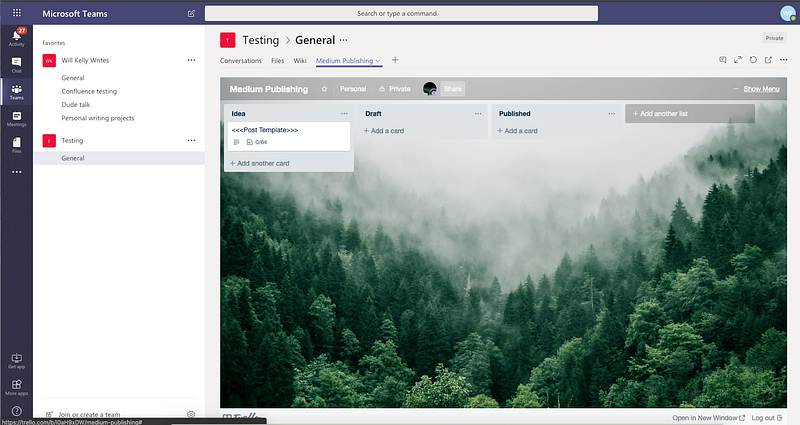
Task: Click the Idea list title
Action: tap(238, 114)
